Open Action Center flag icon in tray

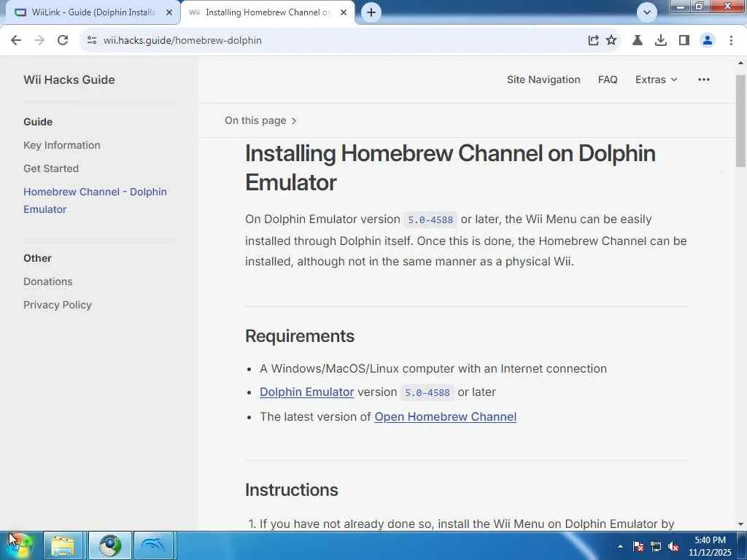pyautogui.click(x=638, y=546)
